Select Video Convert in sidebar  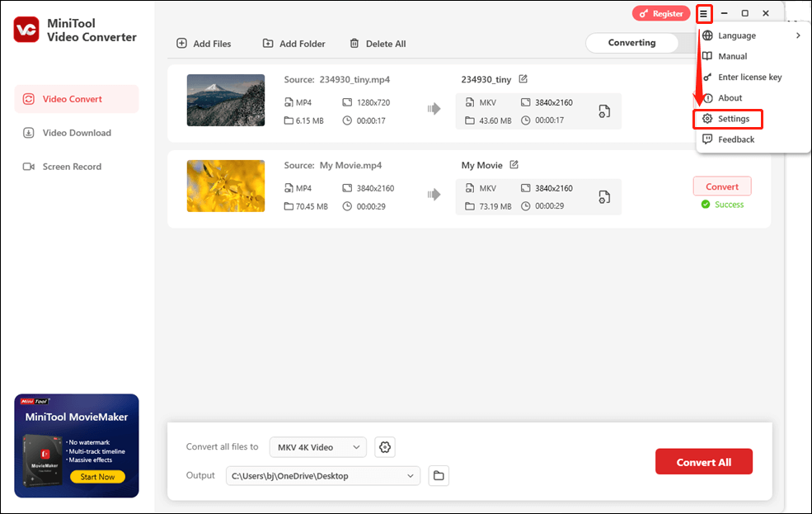pyautogui.click(x=77, y=99)
